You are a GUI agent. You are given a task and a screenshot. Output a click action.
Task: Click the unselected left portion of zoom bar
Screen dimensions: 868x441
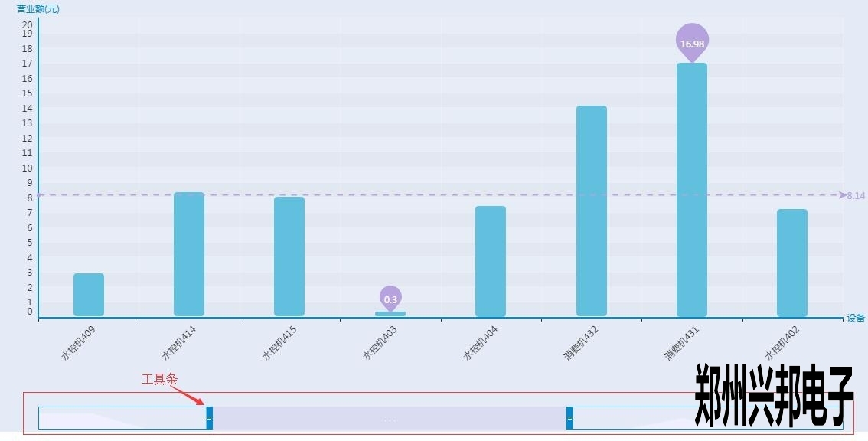[122, 418]
